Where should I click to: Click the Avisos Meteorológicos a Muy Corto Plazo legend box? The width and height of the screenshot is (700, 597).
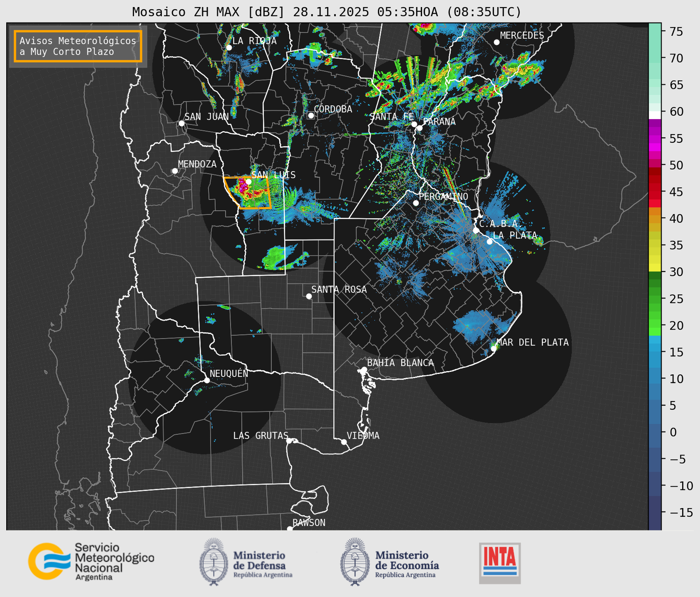coord(78,46)
